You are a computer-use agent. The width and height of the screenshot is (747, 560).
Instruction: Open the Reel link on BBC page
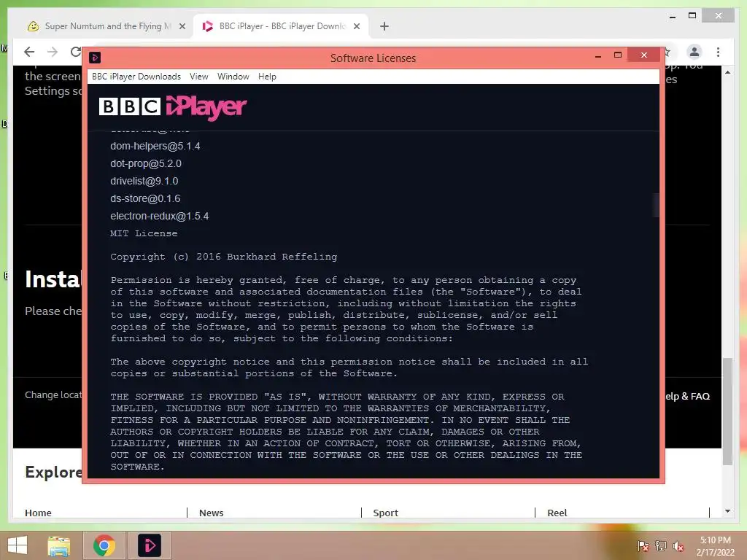coord(557,513)
